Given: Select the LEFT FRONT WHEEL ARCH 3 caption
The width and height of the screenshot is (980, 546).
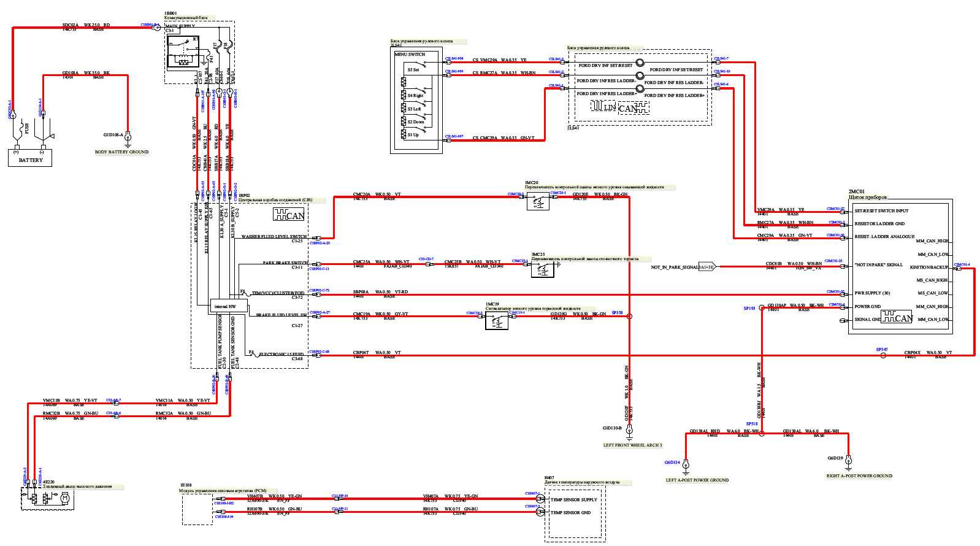Looking at the screenshot, I should 633,445.
